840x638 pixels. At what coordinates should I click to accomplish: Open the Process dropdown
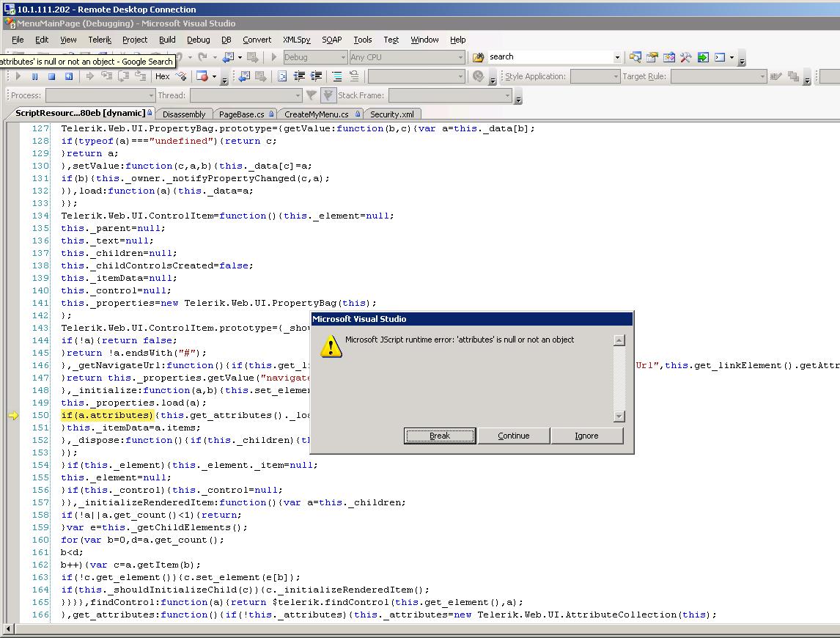(151, 95)
